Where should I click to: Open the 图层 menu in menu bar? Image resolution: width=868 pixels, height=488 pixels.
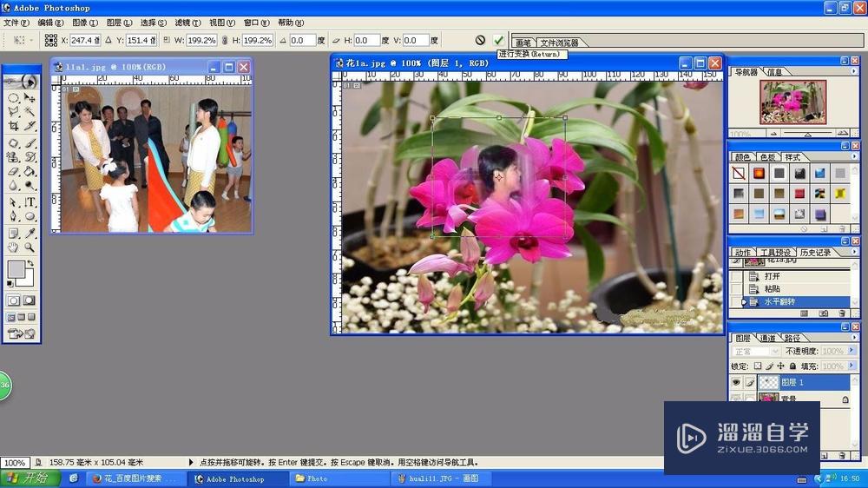tap(119, 23)
